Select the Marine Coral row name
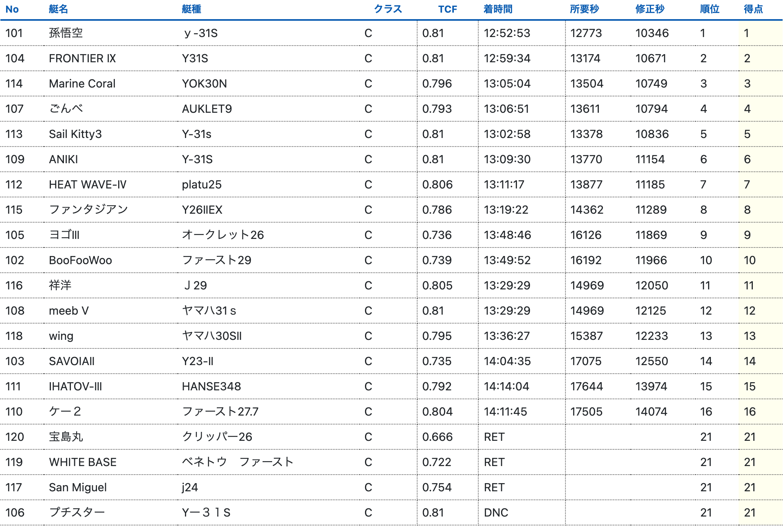783x532 pixels. point(82,83)
